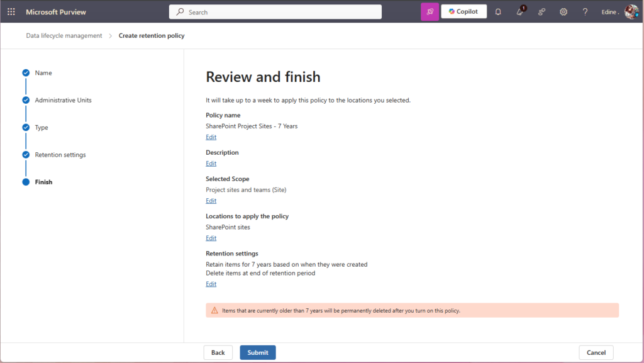
Task: Click the search magnifier icon
Action: click(x=180, y=12)
